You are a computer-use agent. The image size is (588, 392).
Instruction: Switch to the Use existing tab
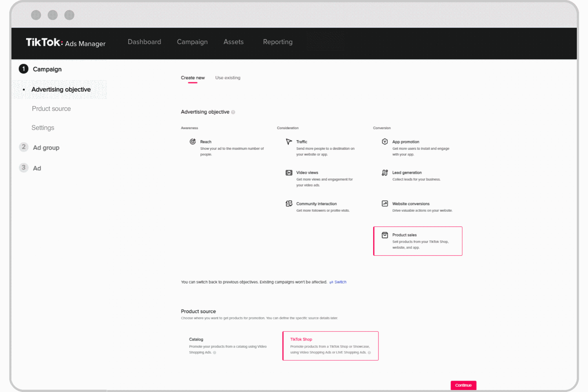tap(228, 78)
